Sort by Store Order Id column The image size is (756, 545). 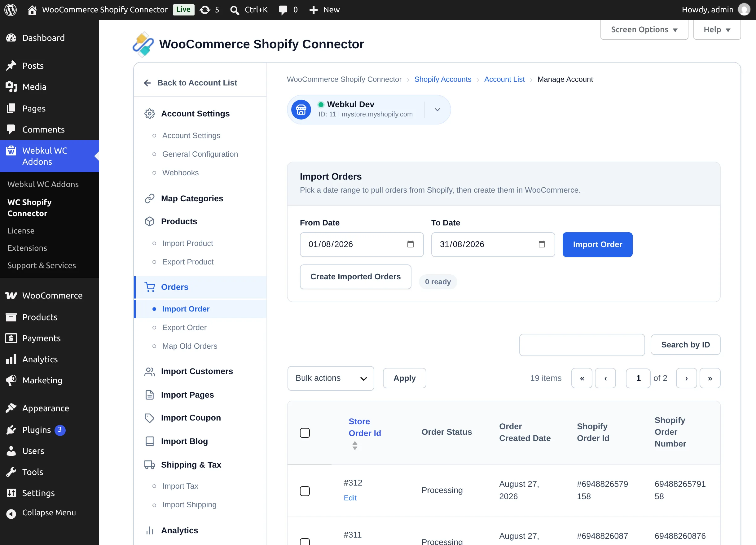coord(364,433)
